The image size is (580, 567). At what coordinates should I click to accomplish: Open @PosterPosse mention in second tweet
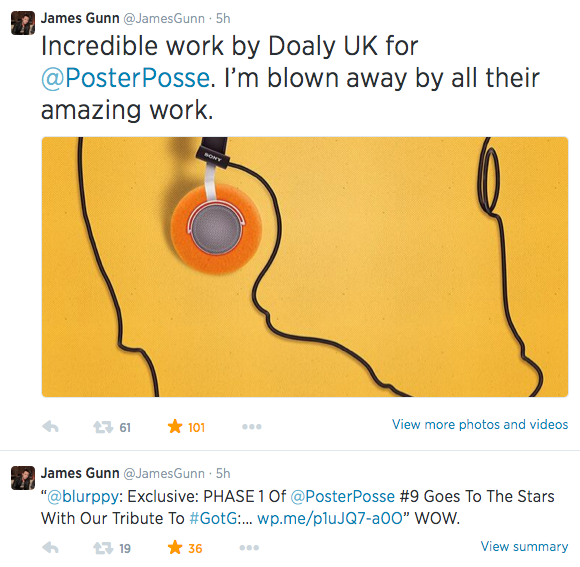(x=343, y=496)
